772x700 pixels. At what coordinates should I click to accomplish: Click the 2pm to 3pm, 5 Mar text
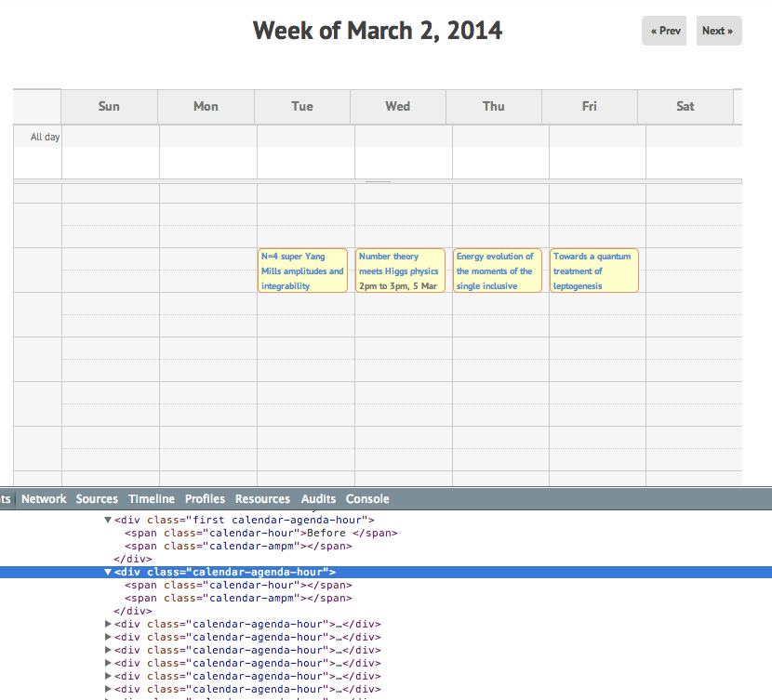(x=398, y=285)
